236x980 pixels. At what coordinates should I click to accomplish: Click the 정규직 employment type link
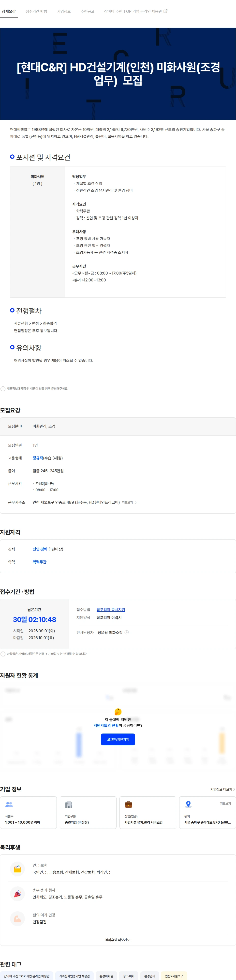pyautogui.click(x=38, y=458)
